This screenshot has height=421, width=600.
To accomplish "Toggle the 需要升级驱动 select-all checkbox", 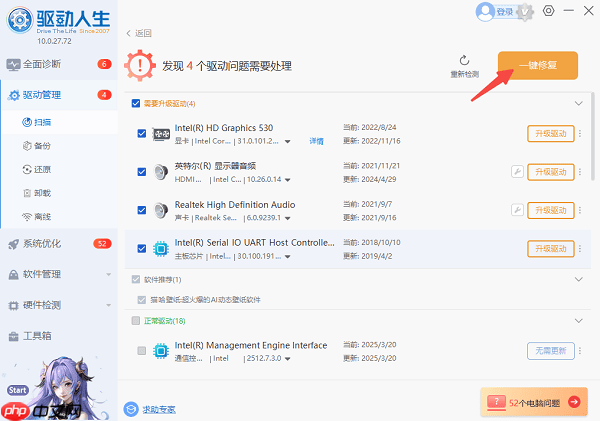I will point(136,103).
